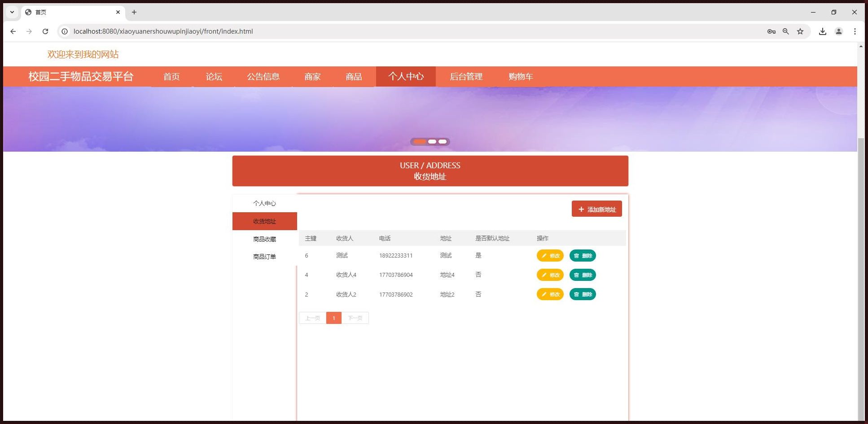
Task: Click the 添加新地址 button
Action: (x=596, y=209)
